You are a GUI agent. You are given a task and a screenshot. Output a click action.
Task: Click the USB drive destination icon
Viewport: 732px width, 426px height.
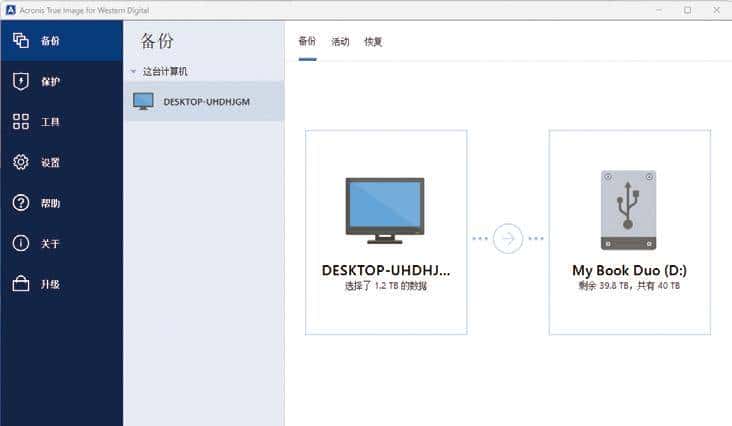click(628, 210)
